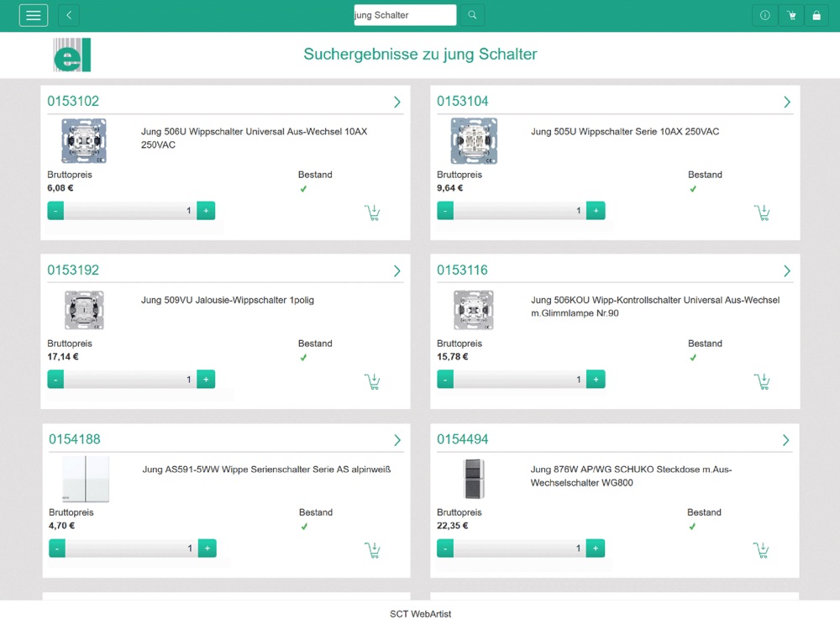Open Jung 506U product thumbnail
This screenshot has width=840, height=630.
84,141
